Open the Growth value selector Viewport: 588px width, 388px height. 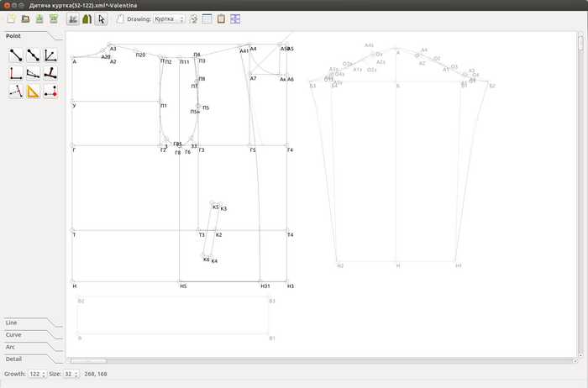click(37, 374)
